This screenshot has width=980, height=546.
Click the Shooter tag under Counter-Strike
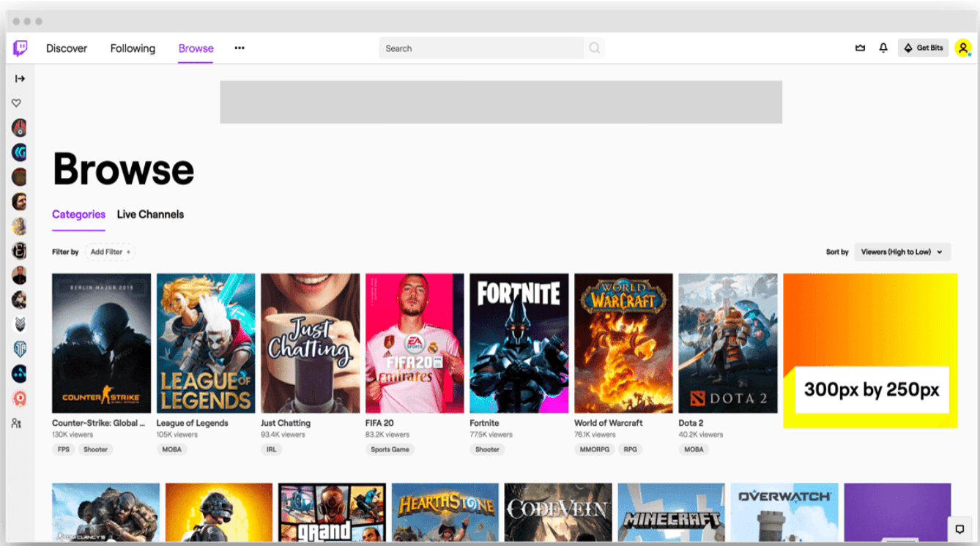click(x=95, y=449)
